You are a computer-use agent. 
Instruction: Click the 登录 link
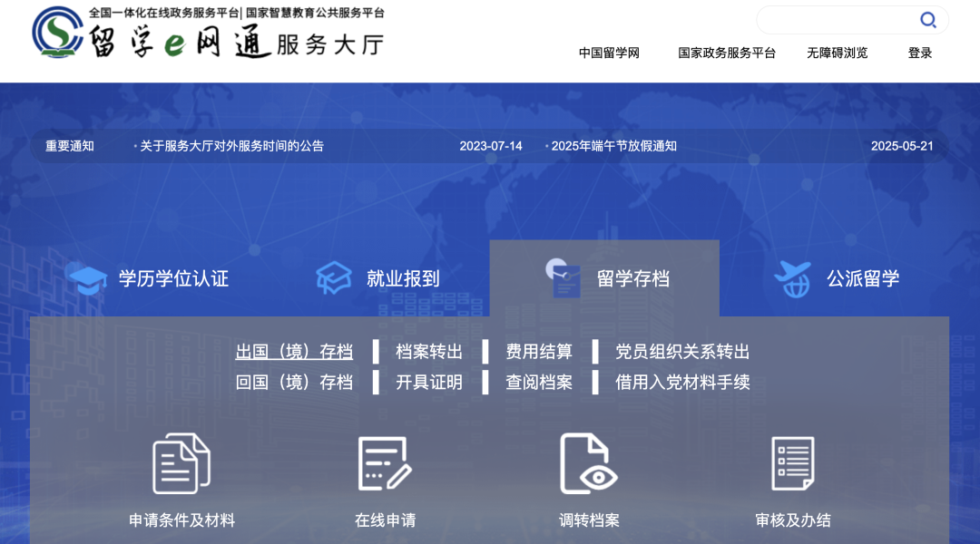click(x=919, y=53)
